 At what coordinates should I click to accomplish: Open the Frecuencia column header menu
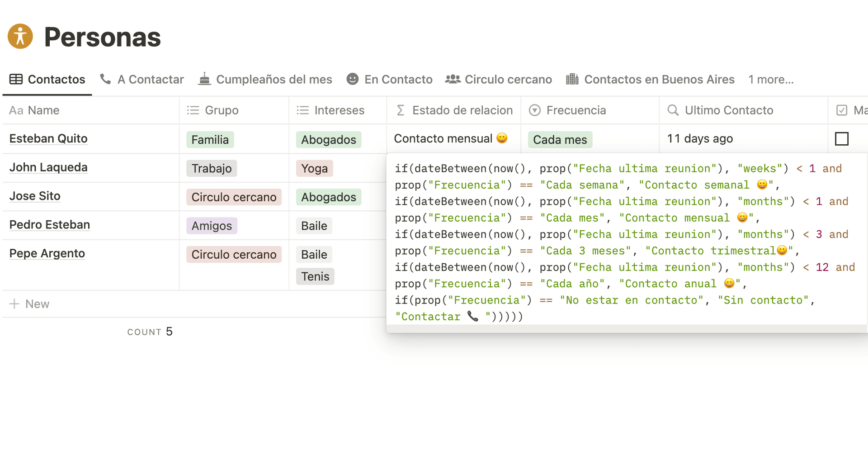(576, 110)
